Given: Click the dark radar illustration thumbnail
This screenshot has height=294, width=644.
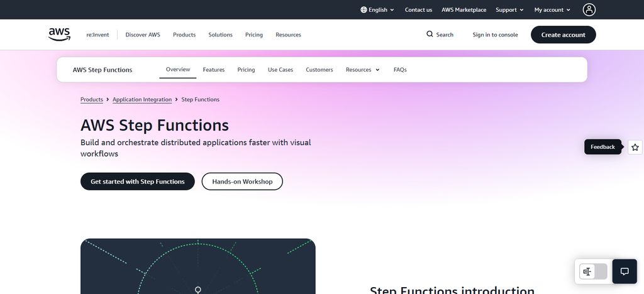Looking at the screenshot, I should coord(198,266).
